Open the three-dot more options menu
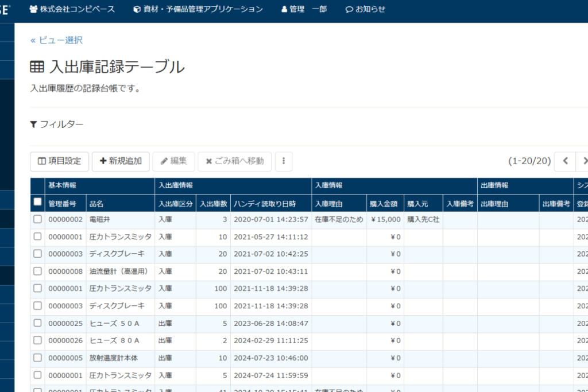588x392 pixels. pyautogui.click(x=284, y=161)
